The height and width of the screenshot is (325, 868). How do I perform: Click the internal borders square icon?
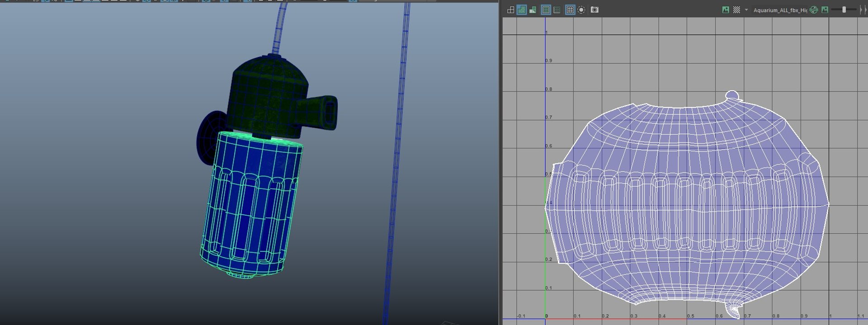pos(557,9)
